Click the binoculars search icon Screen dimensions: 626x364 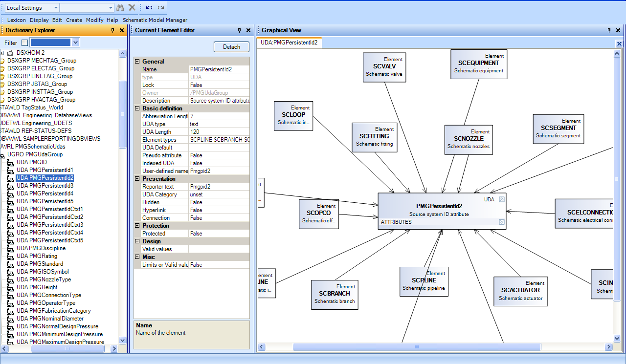[x=120, y=7]
